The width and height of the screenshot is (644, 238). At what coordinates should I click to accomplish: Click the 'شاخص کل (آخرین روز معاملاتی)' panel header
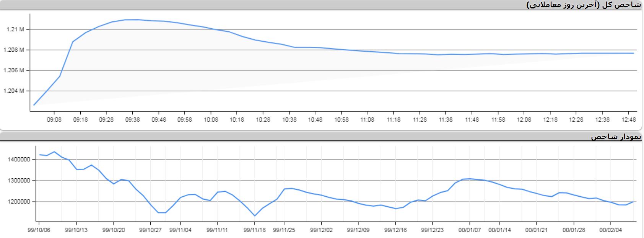point(583,5)
